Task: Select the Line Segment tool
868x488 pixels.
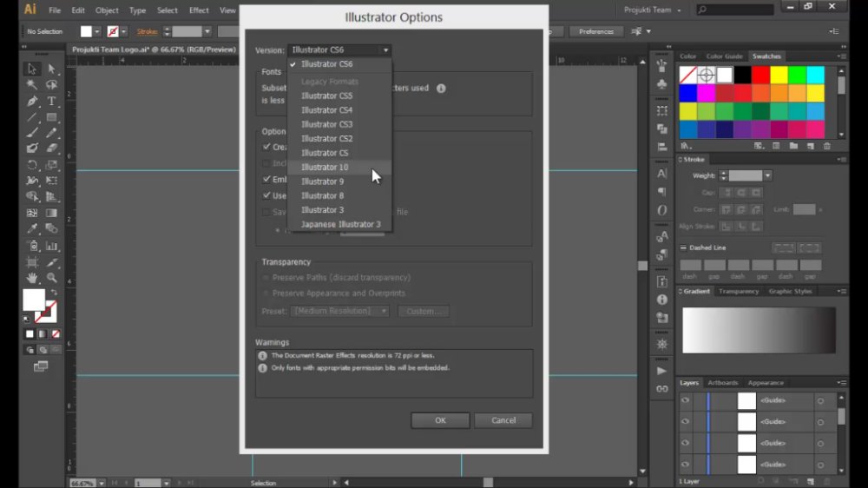Action: [x=32, y=117]
